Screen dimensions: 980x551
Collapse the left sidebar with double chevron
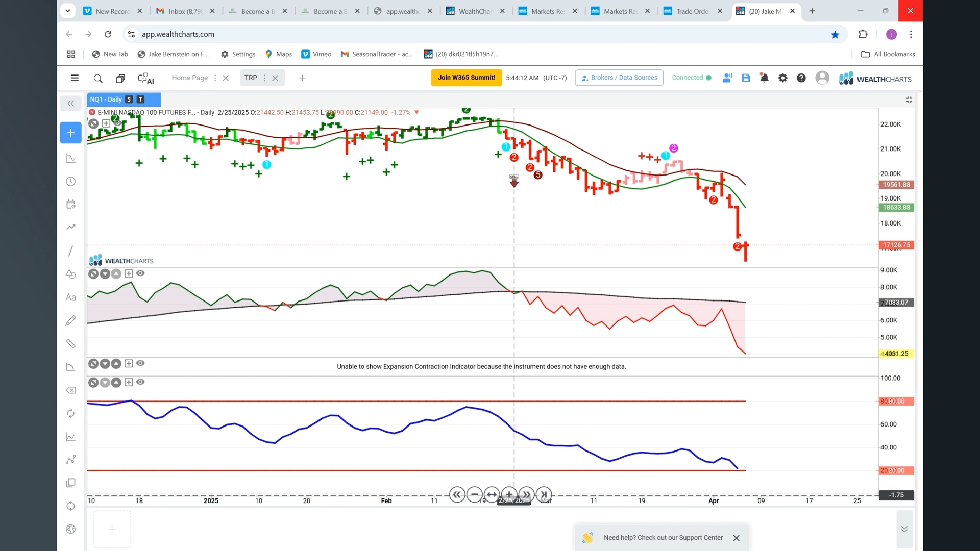(70, 104)
